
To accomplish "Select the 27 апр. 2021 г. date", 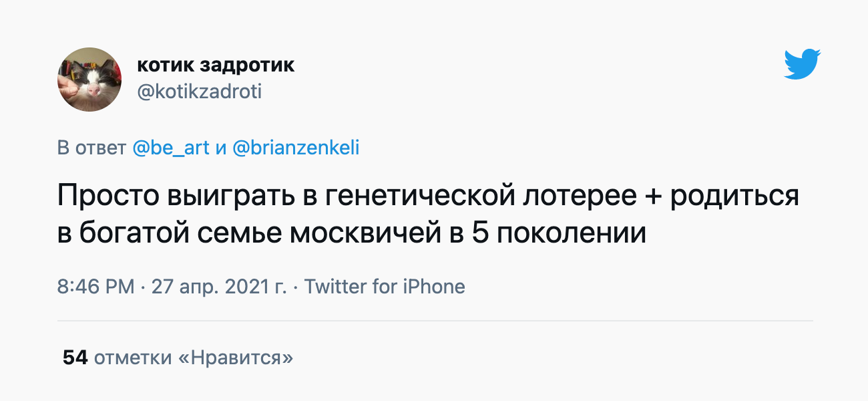I will [219, 287].
